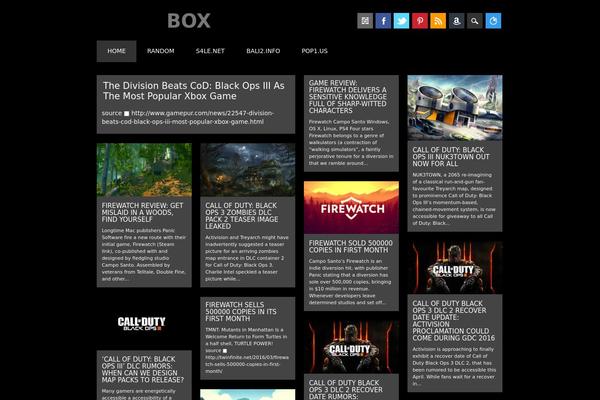Click the BOX site logo
The width and height of the screenshot is (600, 400).
[x=189, y=21]
